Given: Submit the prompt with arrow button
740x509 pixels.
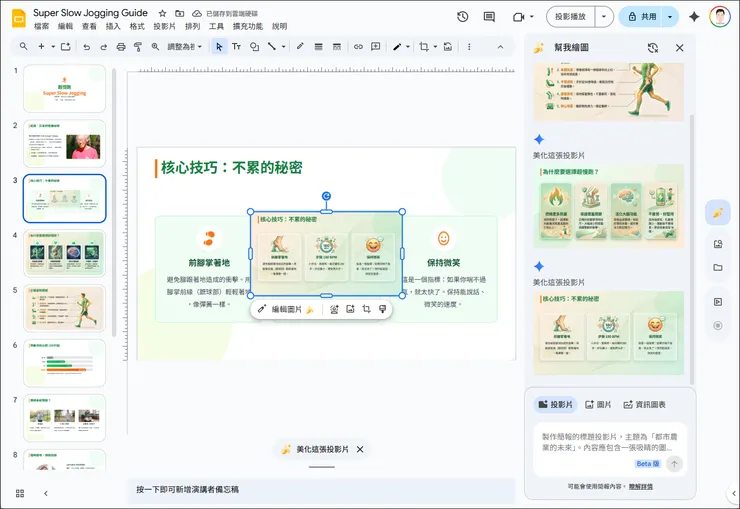Looking at the screenshot, I should pos(674,464).
